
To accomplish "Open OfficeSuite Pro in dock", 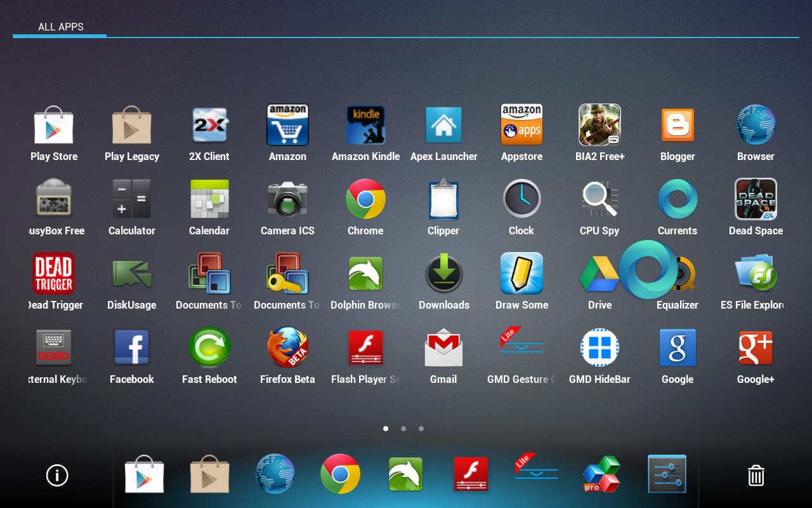I will click(601, 474).
